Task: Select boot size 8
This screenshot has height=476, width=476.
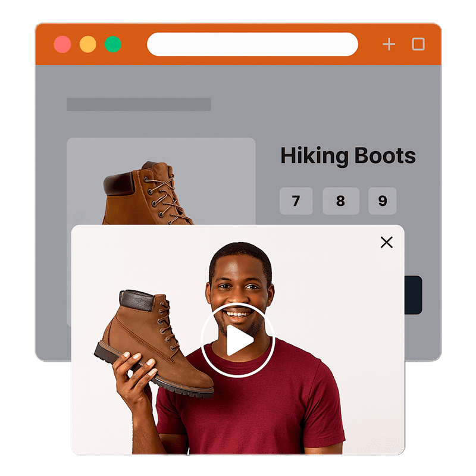Action: (341, 201)
